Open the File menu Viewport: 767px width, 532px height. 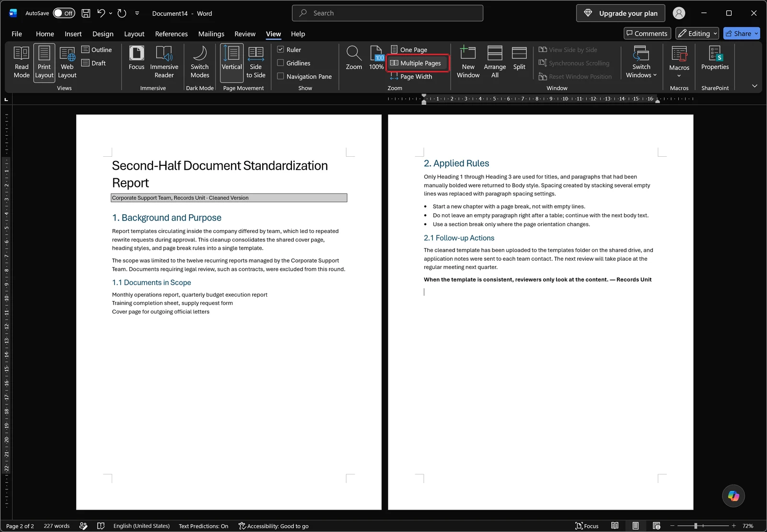[17, 34]
